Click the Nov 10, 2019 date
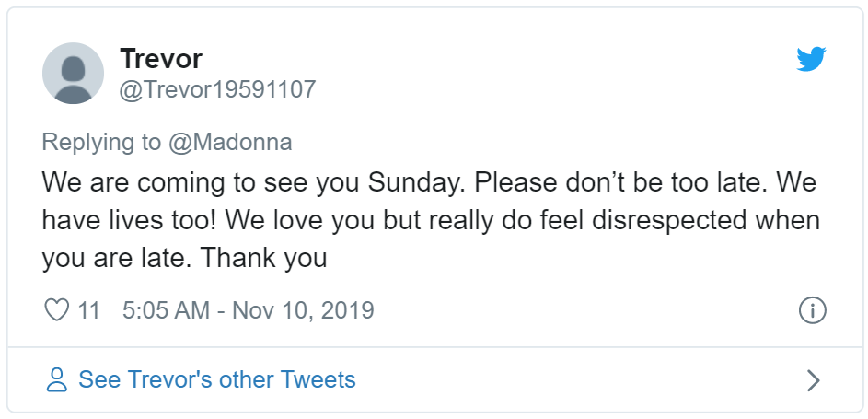The height and width of the screenshot is (419, 868). click(303, 310)
